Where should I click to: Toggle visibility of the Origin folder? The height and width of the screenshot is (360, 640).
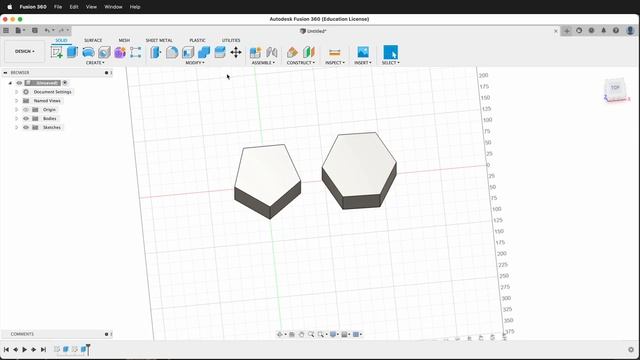[x=26, y=110]
